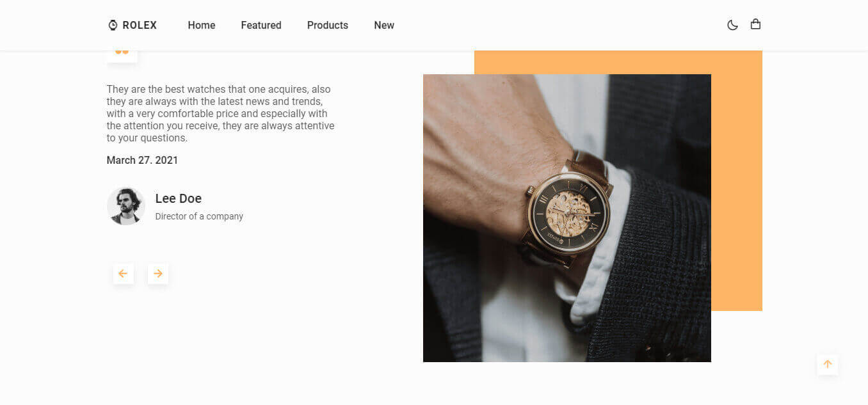868x405 pixels.
Task: Go to the Home nav link
Action: click(x=202, y=25)
